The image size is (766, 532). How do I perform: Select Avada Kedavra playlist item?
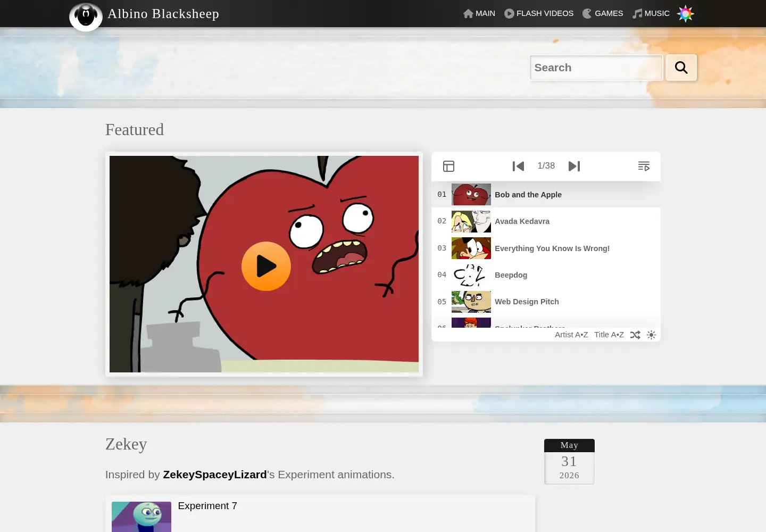click(546, 221)
